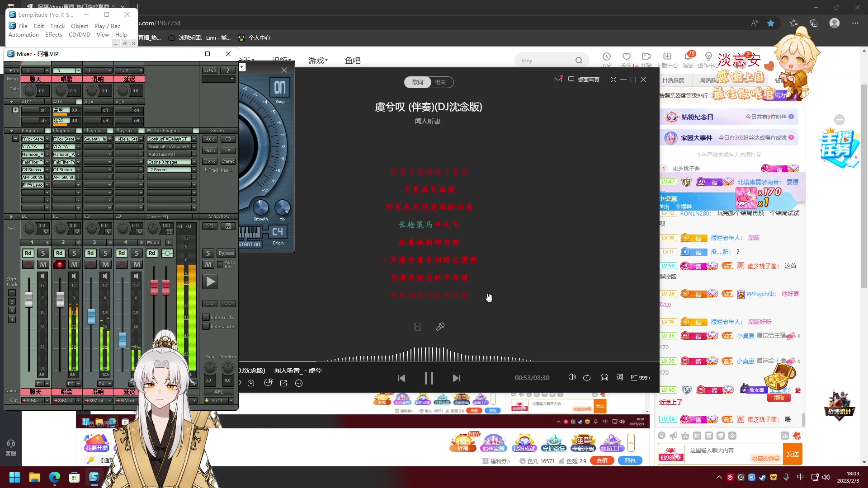Click the mail icon in music player header
868x488 pixels.
point(558,80)
